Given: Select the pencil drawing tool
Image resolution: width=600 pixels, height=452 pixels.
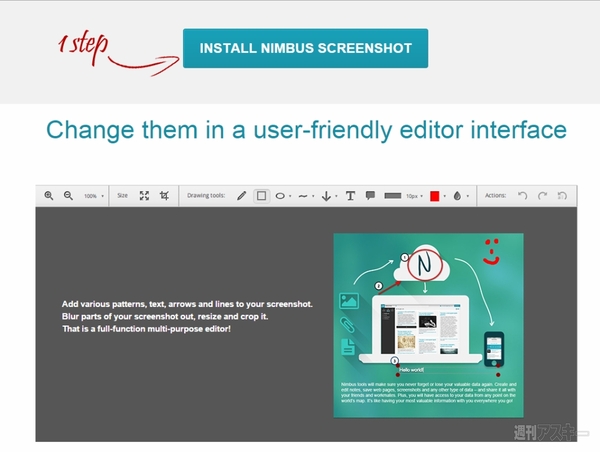Looking at the screenshot, I should (x=241, y=196).
